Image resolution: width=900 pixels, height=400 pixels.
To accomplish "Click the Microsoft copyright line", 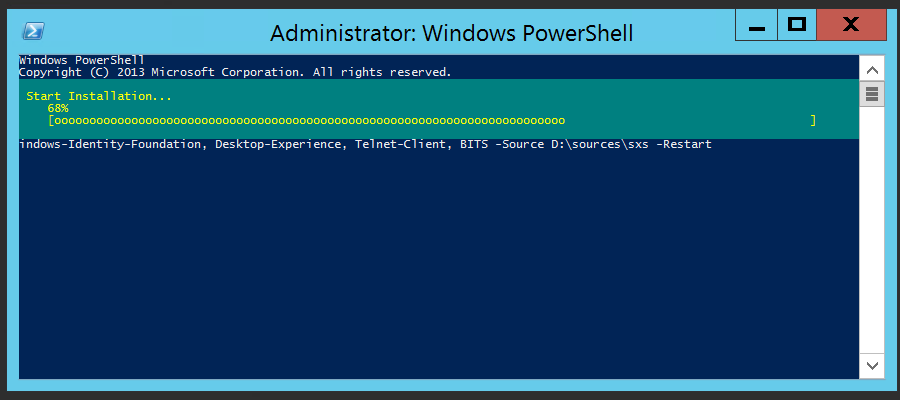I will [x=235, y=72].
